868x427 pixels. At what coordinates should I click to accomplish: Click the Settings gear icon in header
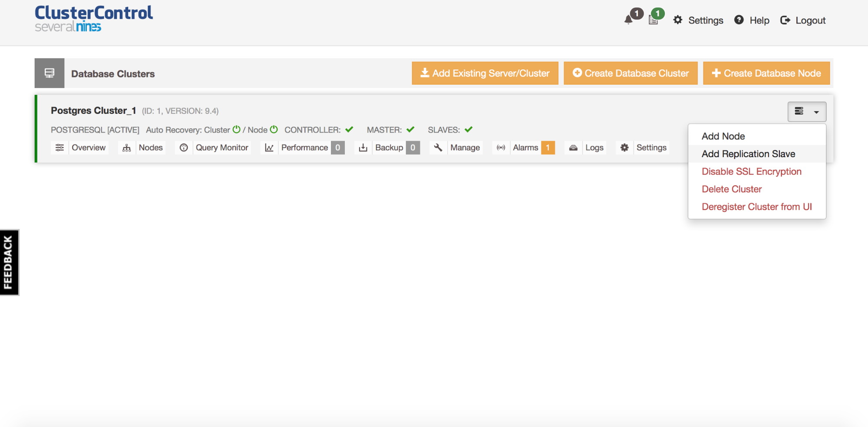[678, 20]
